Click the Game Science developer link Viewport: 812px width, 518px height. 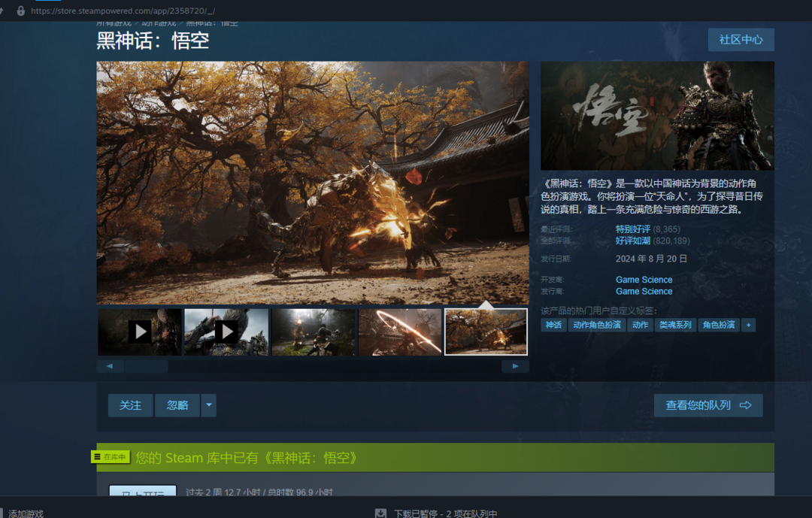(x=644, y=280)
